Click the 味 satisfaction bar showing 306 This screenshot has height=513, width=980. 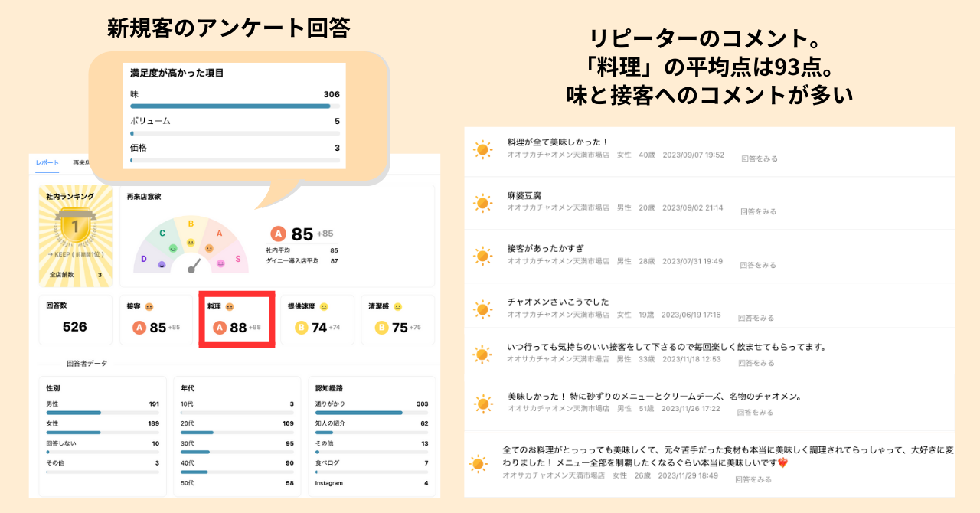click(230, 106)
